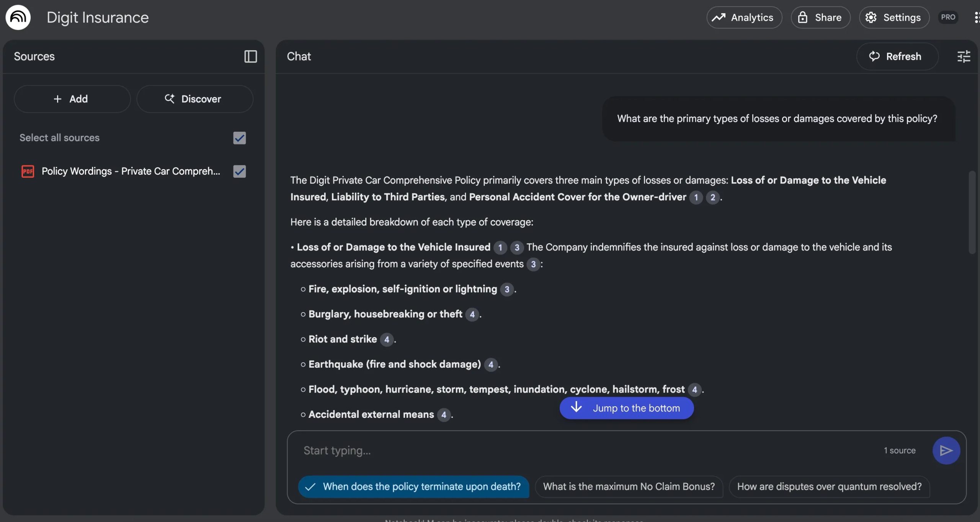Open chat configuration via the sliders icon
980x522 pixels.
pos(964,56)
